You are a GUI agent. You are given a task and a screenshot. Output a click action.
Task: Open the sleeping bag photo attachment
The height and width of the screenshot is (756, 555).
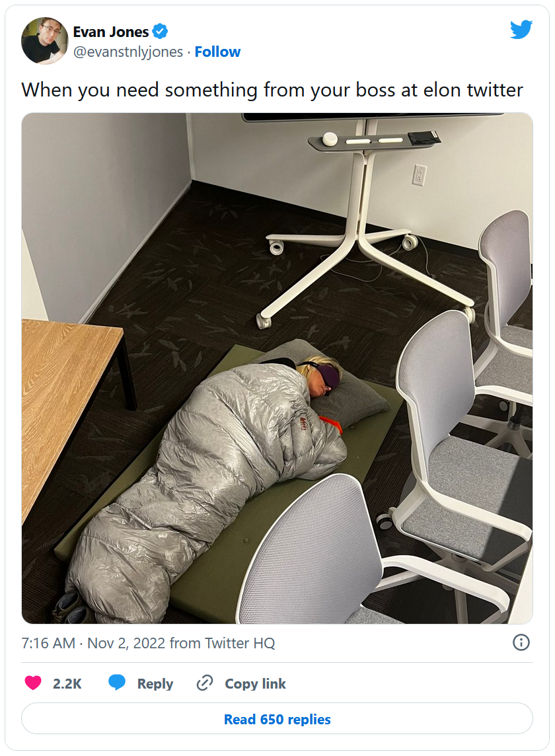click(x=277, y=368)
